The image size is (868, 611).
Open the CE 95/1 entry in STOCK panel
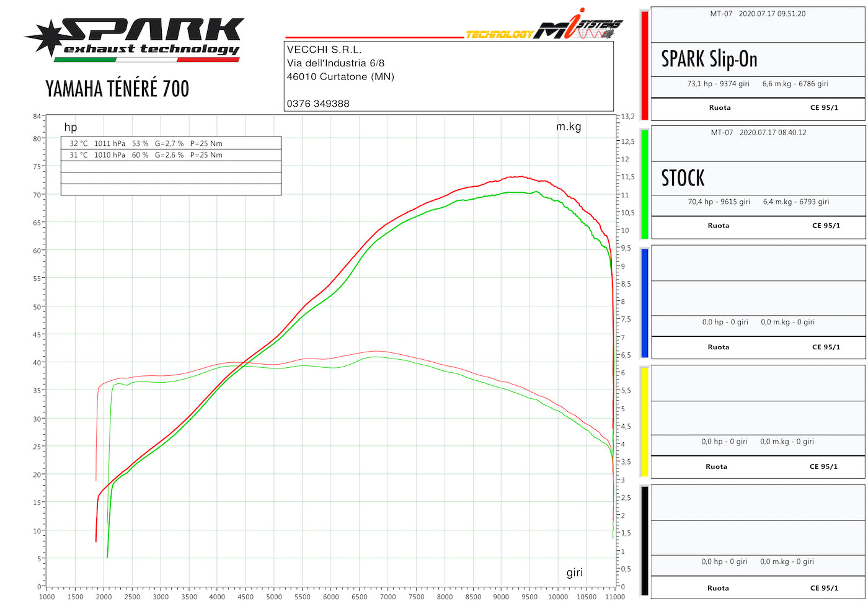point(825,226)
